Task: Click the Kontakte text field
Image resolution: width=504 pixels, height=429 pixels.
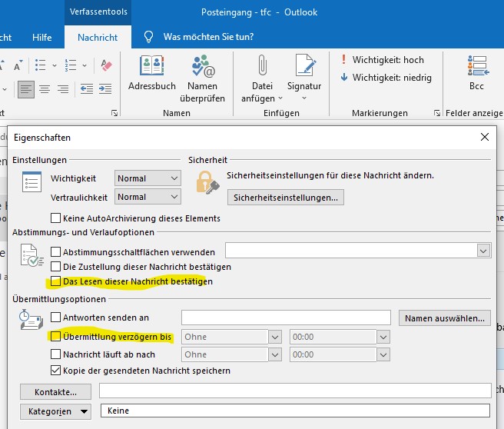Action: tap(295, 391)
